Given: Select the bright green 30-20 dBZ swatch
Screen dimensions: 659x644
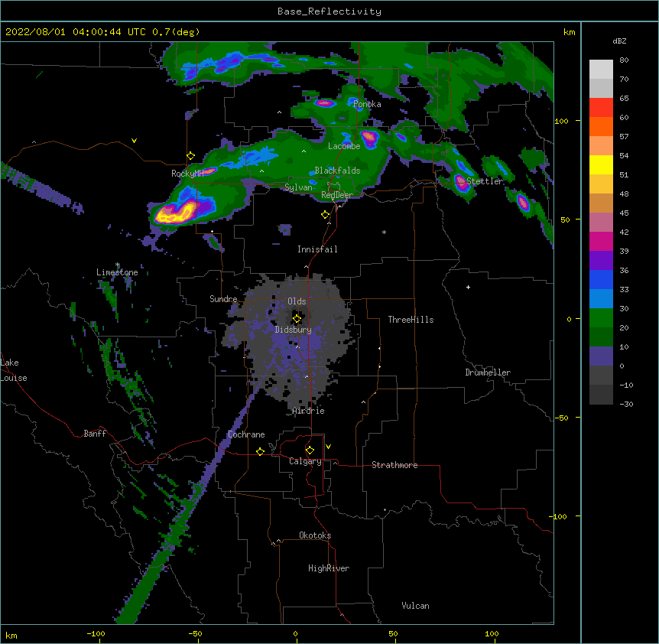Looking at the screenshot, I should pos(601,318).
